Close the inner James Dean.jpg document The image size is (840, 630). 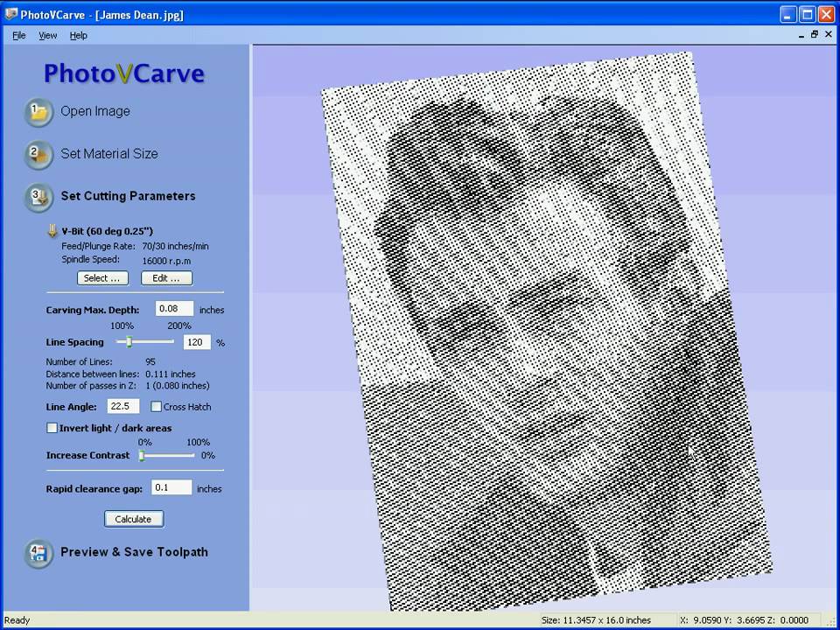click(828, 34)
